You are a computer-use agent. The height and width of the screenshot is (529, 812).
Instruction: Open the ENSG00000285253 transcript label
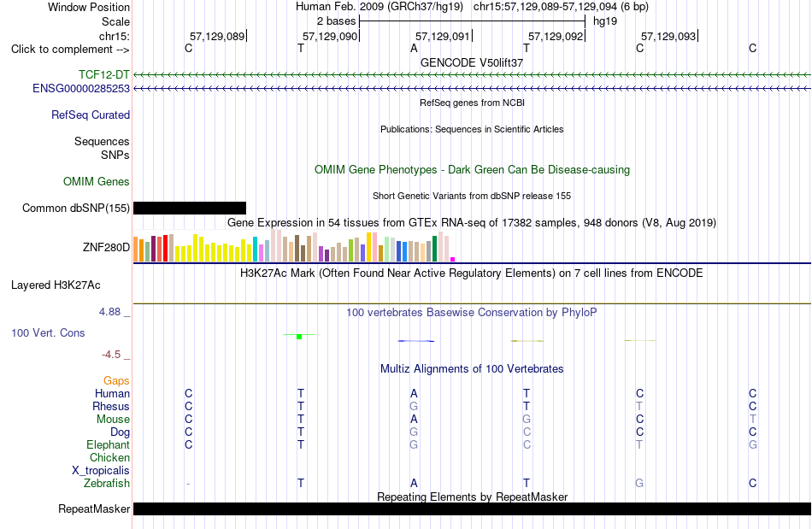point(81,89)
